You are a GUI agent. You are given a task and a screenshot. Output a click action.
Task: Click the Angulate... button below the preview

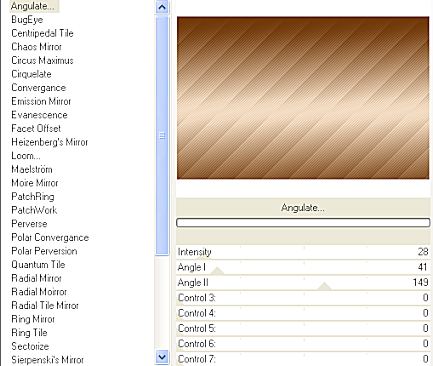[x=303, y=208]
